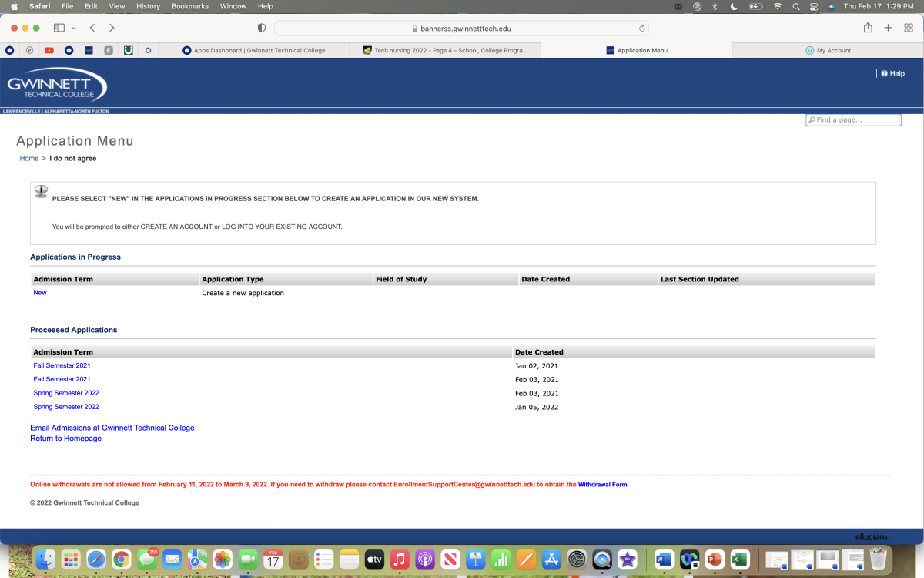
Task: Switch to Apps Dashboard Gwinnett Technical College tab
Action: pyautogui.click(x=254, y=50)
